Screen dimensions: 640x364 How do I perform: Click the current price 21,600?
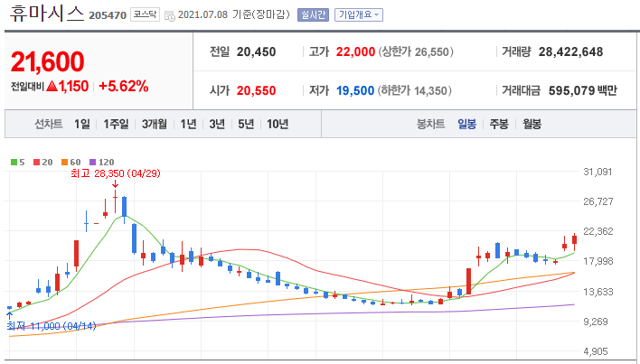(x=47, y=61)
